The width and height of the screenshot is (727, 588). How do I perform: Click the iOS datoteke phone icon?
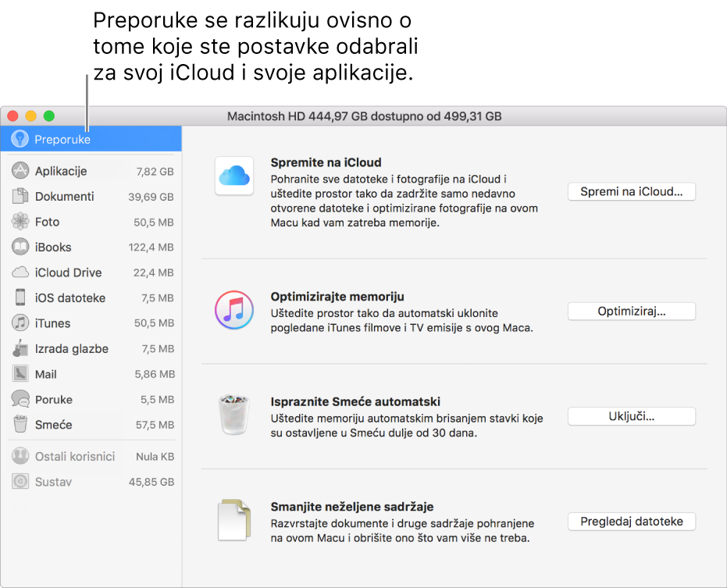tap(20, 298)
